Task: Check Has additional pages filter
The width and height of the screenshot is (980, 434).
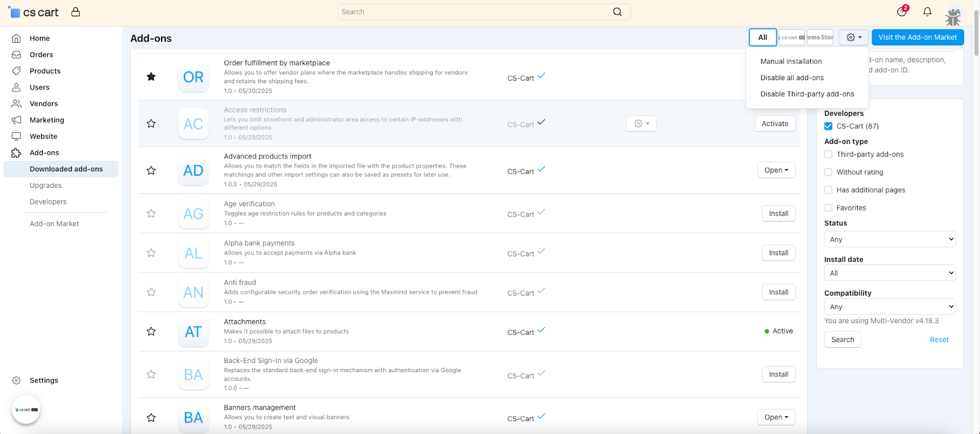Action: 828,190
